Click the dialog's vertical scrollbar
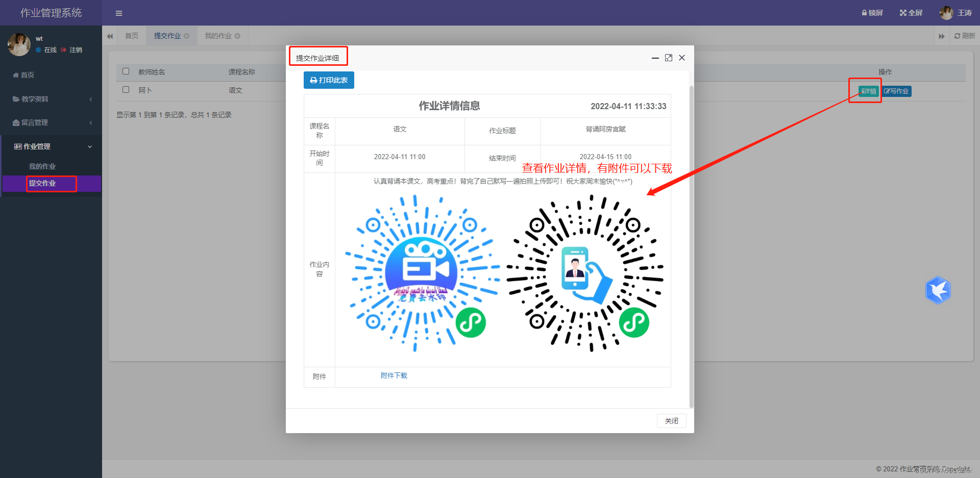Screen dimensions: 980x478 (x=692, y=247)
